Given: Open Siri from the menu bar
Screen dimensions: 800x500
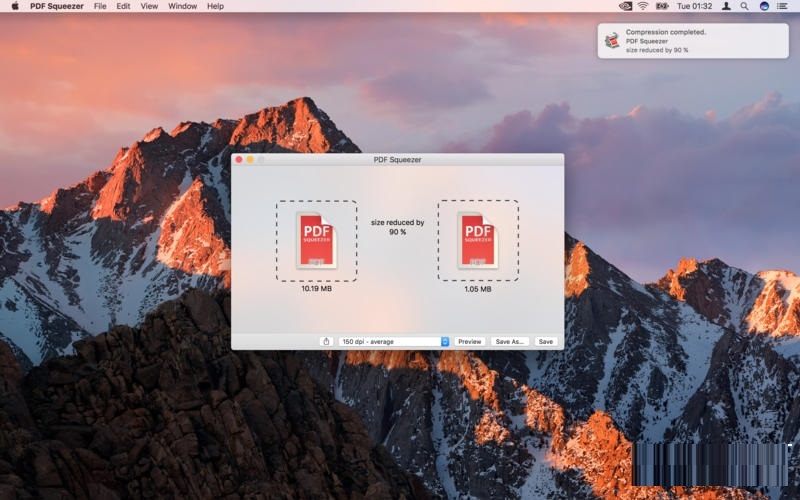Looking at the screenshot, I should pyautogui.click(x=764, y=6).
